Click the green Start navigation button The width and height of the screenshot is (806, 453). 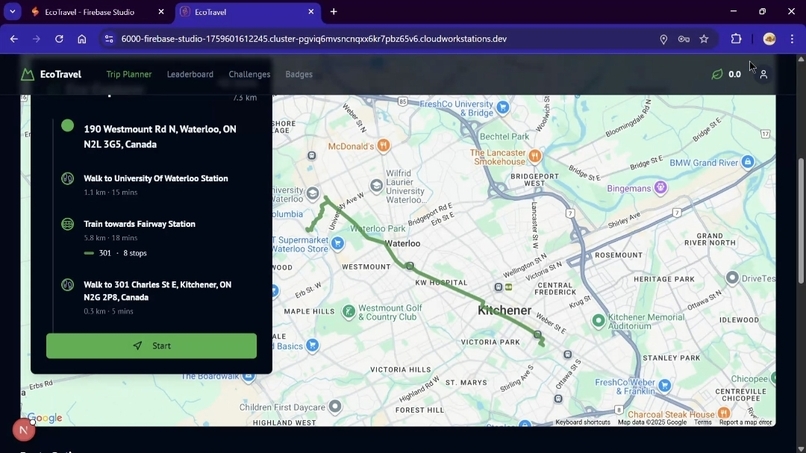151,346
